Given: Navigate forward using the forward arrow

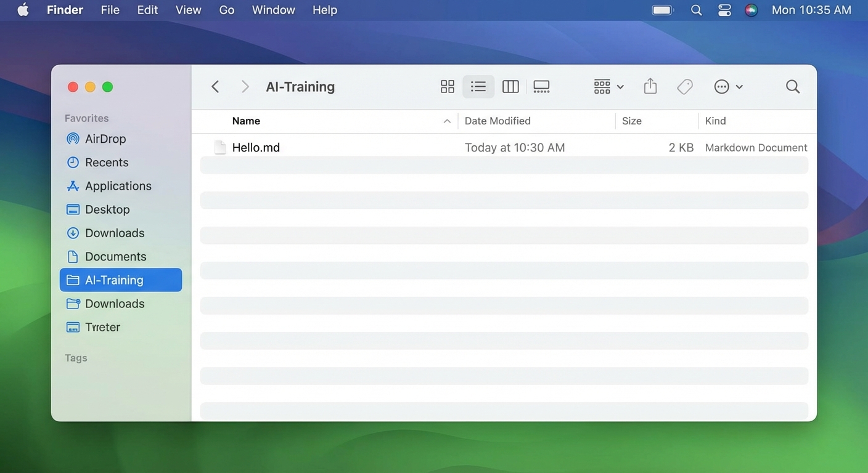Looking at the screenshot, I should [x=245, y=86].
